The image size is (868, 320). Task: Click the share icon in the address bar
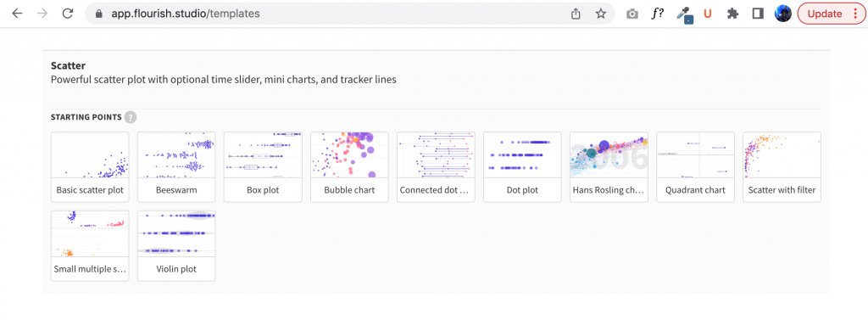pyautogui.click(x=576, y=14)
